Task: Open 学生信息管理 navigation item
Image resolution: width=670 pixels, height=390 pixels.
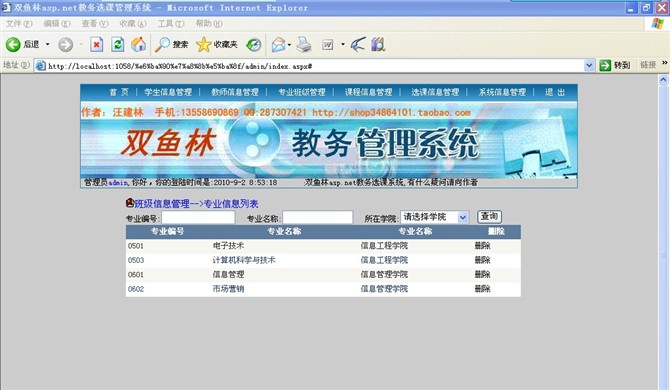Action: (x=168, y=92)
